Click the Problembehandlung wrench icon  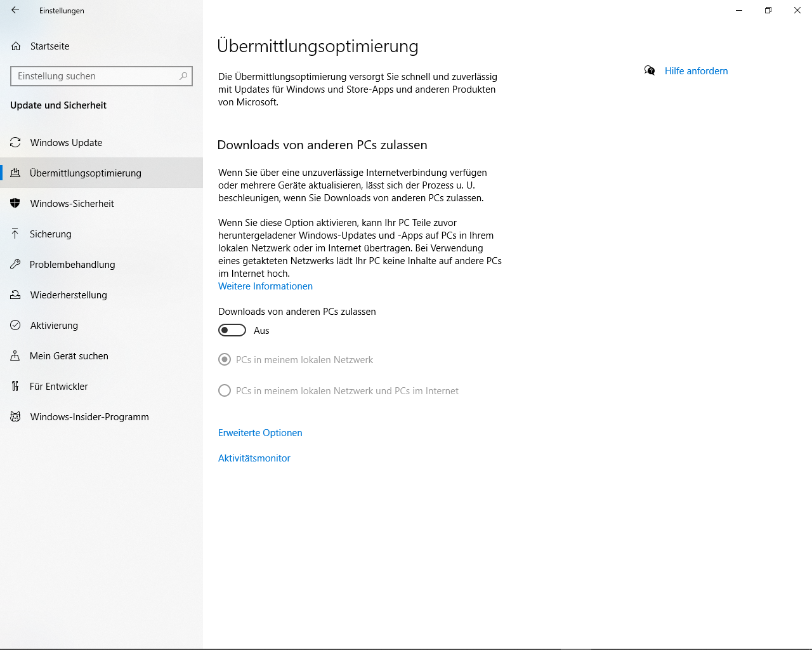point(15,264)
